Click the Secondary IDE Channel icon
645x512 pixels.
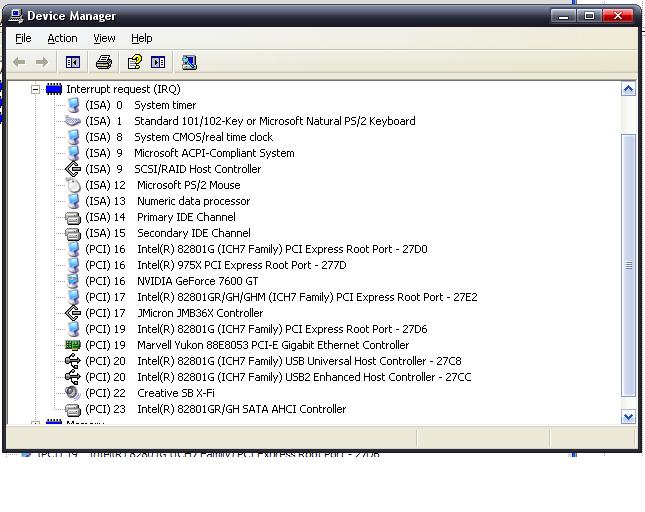tap(73, 234)
